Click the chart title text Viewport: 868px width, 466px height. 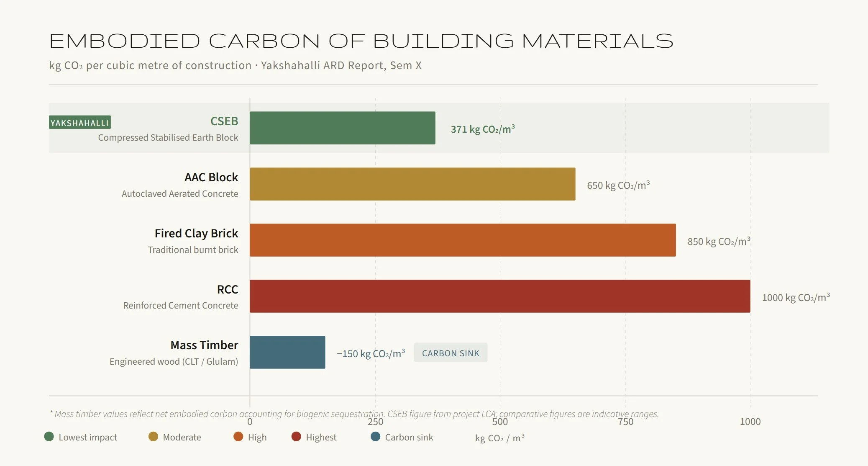(361, 41)
